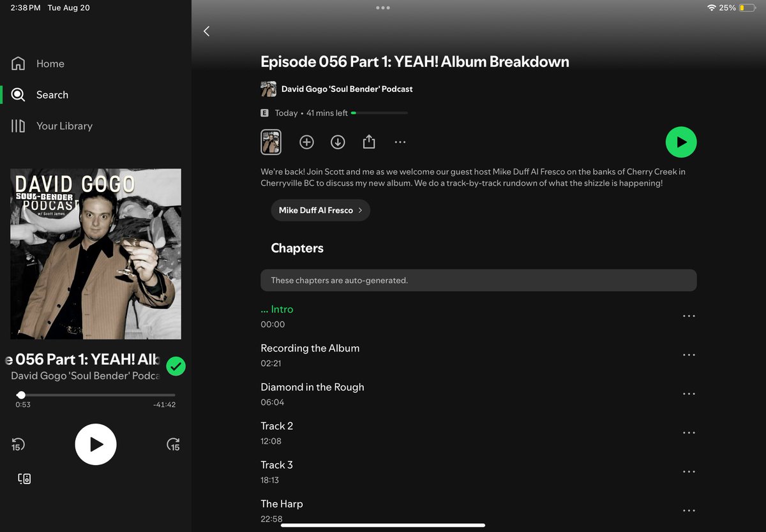Tap the episode title heading
766x532 pixels.
point(415,62)
